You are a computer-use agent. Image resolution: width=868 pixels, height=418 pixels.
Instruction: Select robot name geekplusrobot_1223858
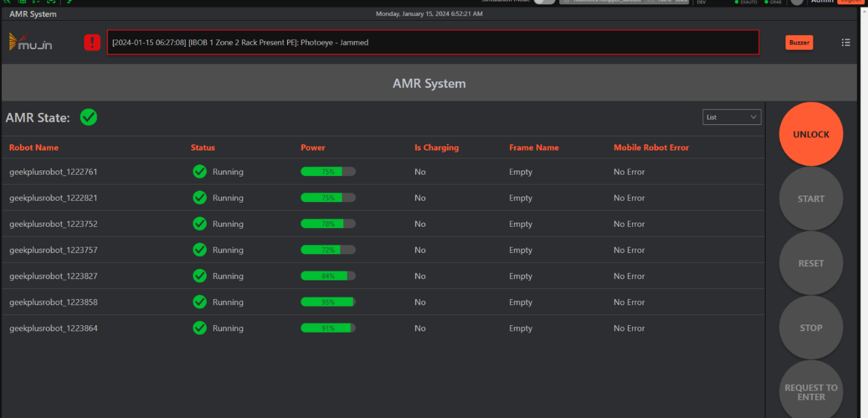coord(53,302)
